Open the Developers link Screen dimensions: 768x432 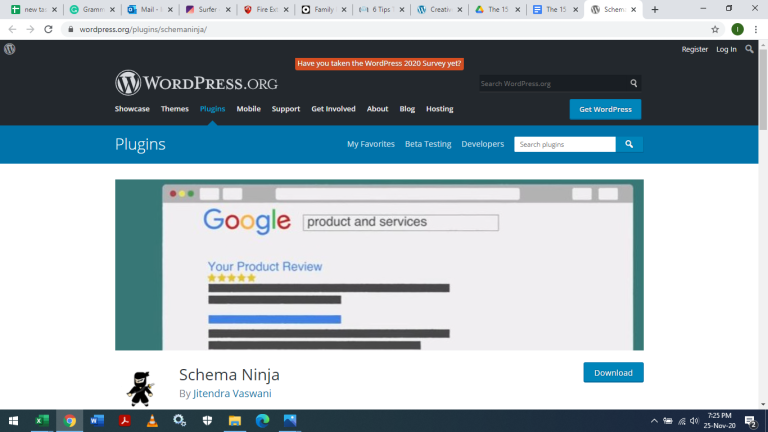coord(482,144)
